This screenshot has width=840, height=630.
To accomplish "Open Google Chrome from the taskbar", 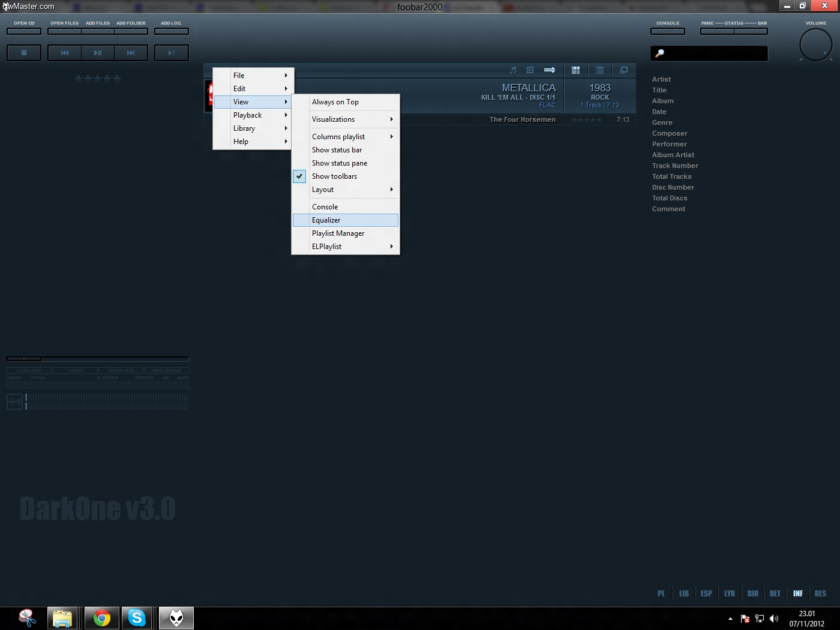I will click(101, 618).
